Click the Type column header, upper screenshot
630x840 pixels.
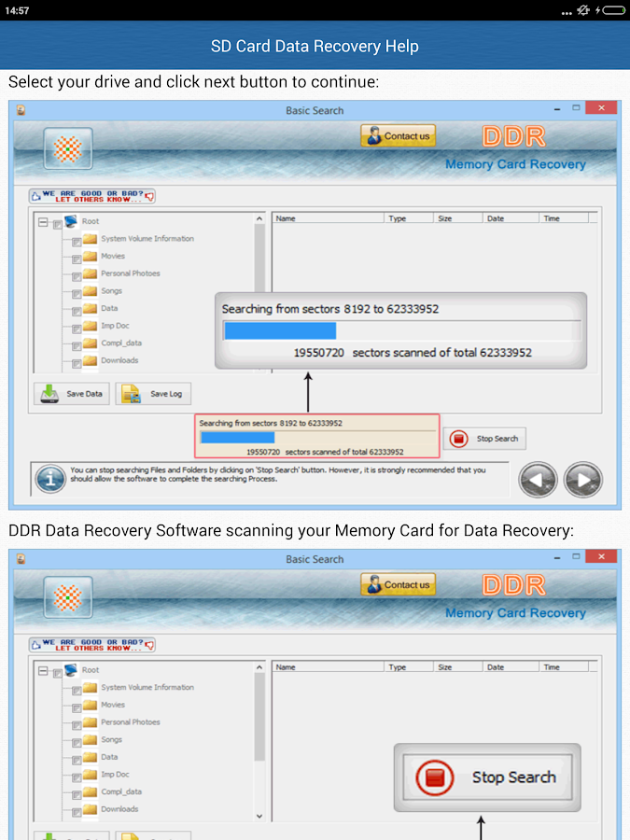pos(408,218)
